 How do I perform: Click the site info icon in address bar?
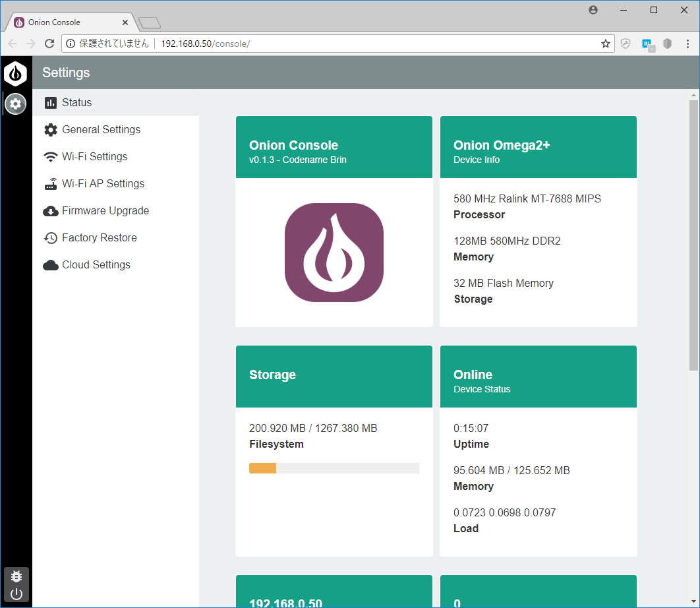coord(71,44)
